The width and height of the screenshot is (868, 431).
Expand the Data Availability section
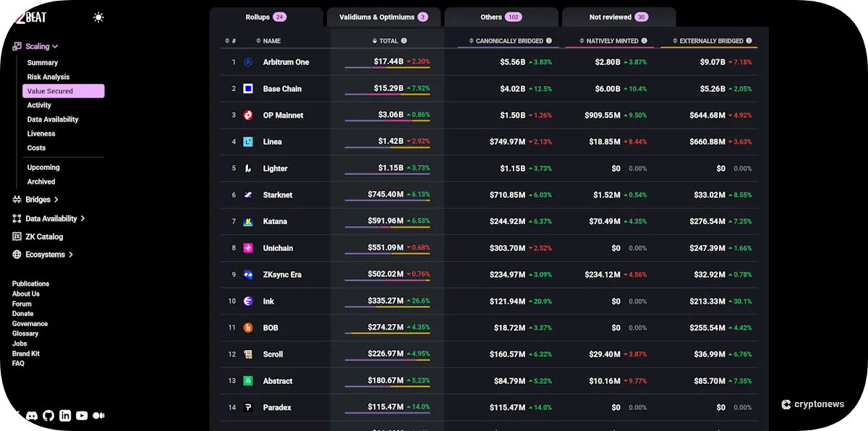(82, 218)
